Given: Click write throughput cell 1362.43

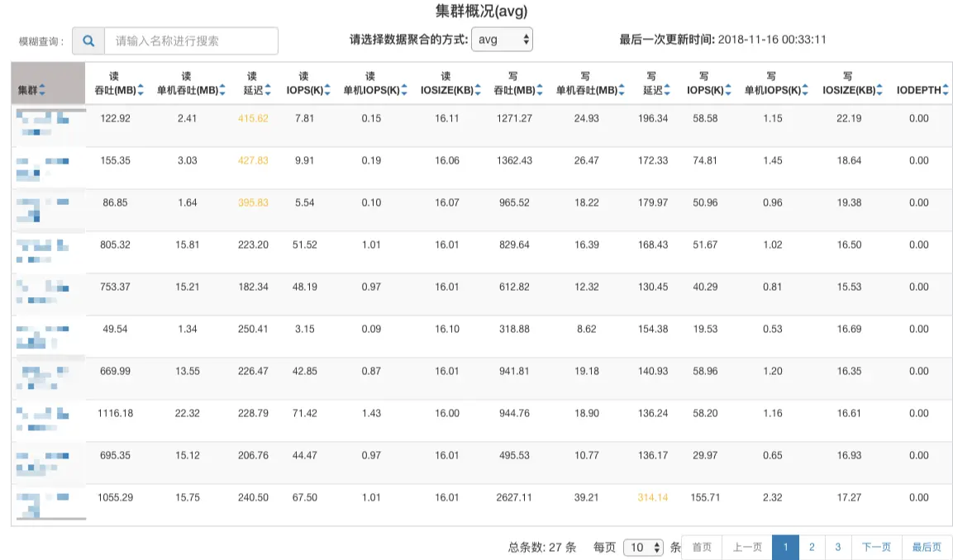Looking at the screenshot, I should [514, 160].
